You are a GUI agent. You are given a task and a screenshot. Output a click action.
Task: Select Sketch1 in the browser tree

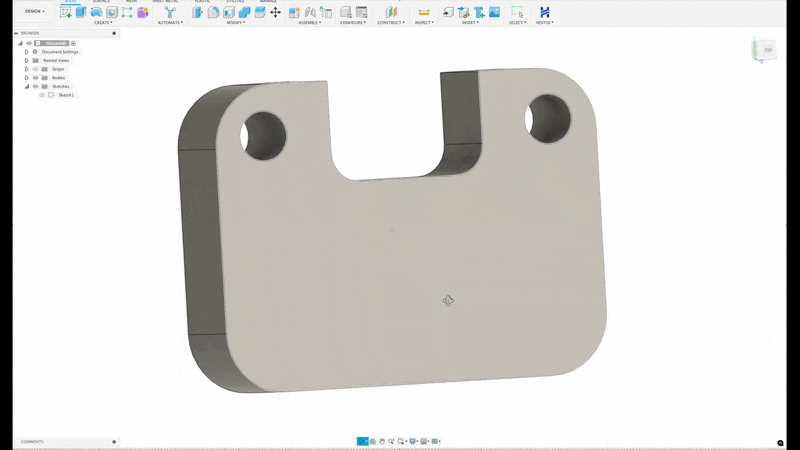[66, 95]
